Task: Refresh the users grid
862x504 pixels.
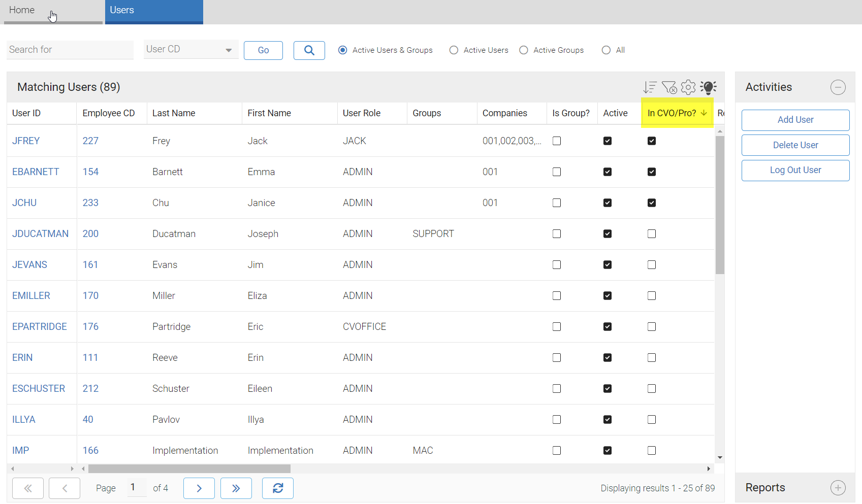Action: point(278,488)
